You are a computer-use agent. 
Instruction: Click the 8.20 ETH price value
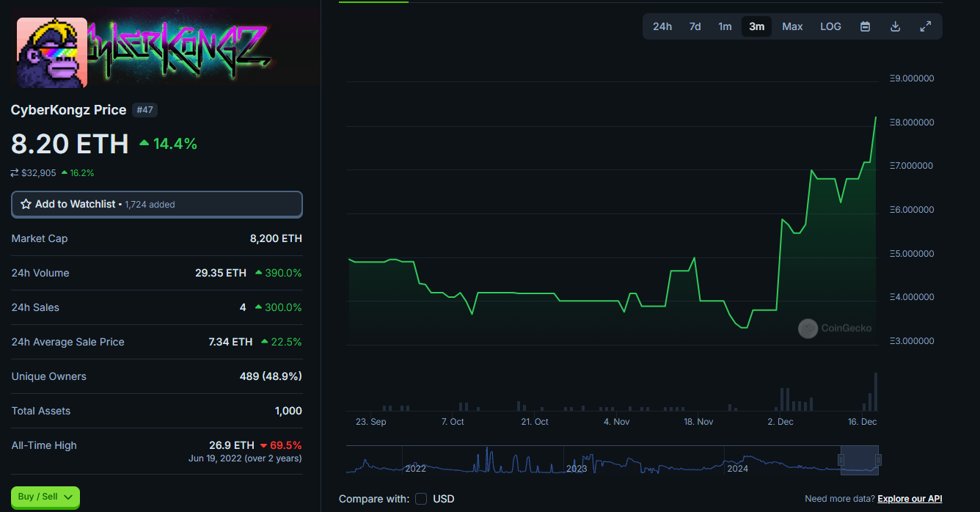click(x=70, y=144)
